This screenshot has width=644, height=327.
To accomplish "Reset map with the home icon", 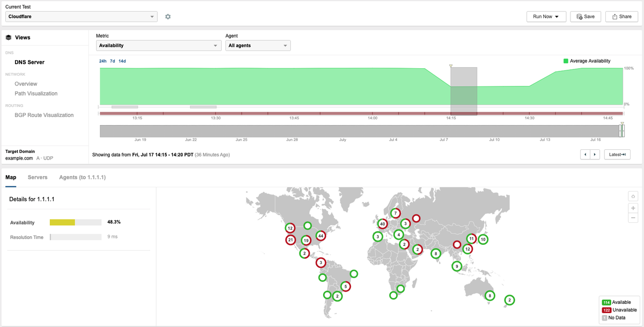I will click(x=633, y=197).
